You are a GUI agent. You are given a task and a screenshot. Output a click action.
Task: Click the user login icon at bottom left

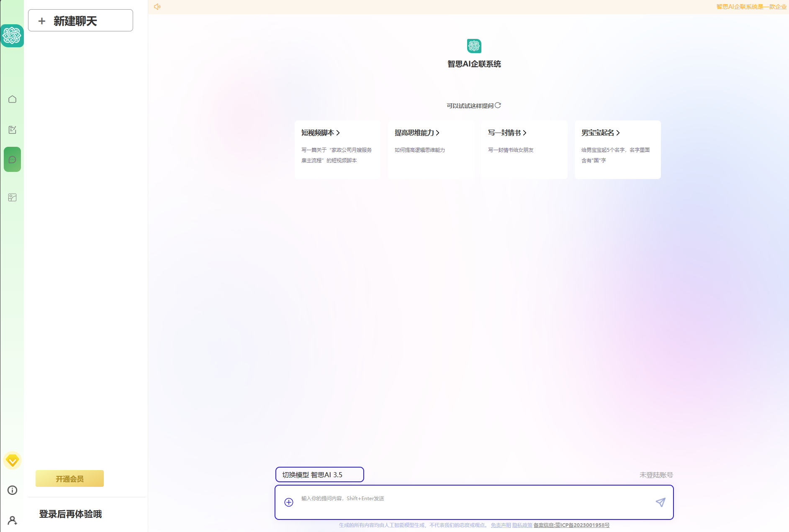(12, 520)
